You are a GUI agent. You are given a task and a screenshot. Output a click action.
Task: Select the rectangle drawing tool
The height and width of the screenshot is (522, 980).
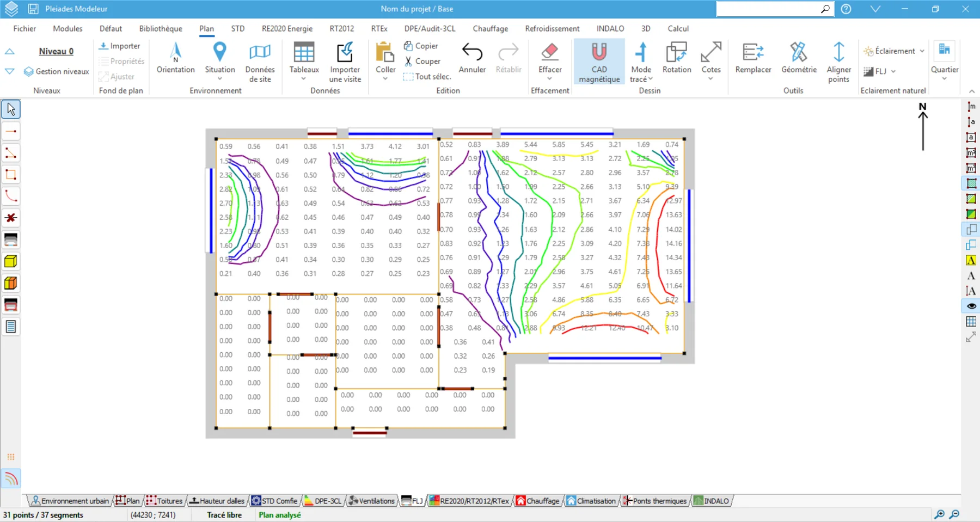click(11, 175)
